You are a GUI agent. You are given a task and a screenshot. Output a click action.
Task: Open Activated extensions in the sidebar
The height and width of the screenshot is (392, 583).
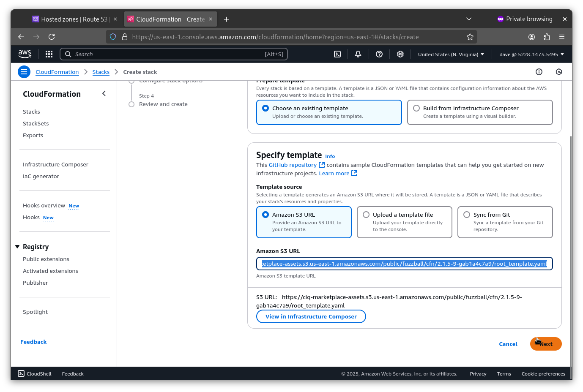pos(50,271)
